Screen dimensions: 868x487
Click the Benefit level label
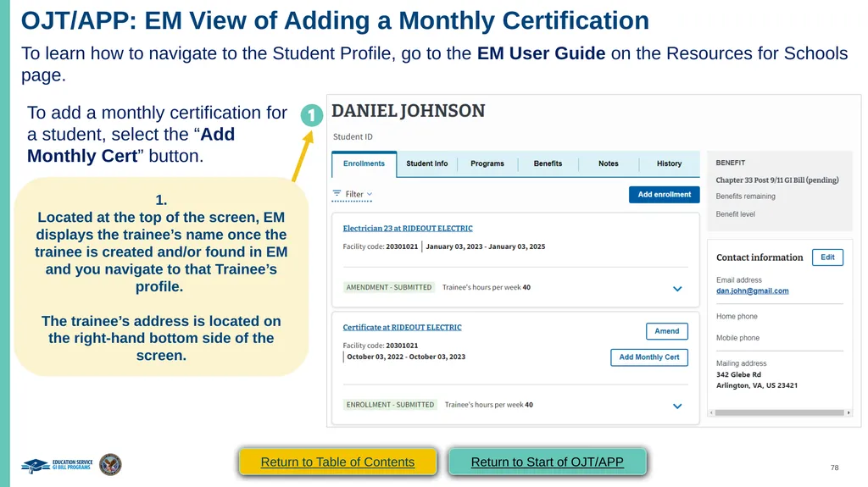pyautogui.click(x=735, y=214)
